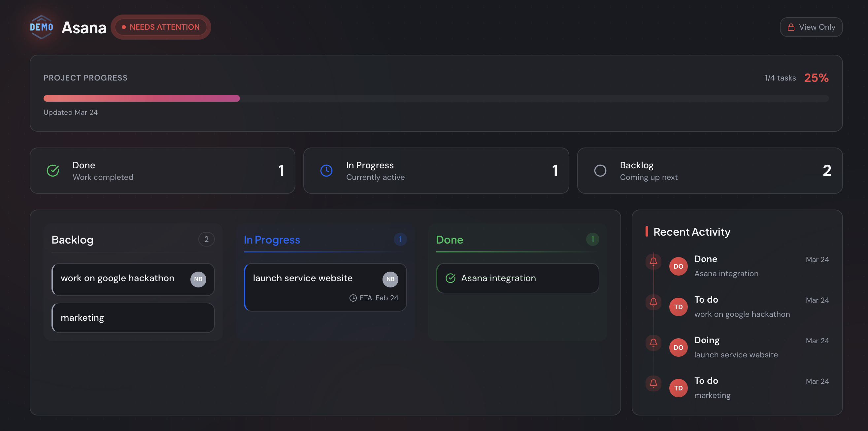Click the View Only button
The image size is (868, 431).
811,27
